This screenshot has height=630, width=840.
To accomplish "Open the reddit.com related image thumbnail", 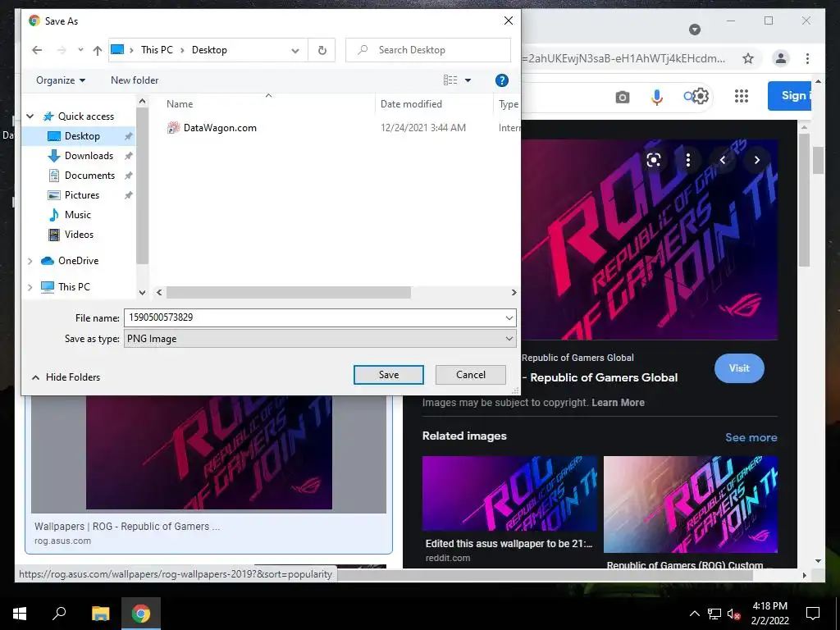I will point(509,493).
